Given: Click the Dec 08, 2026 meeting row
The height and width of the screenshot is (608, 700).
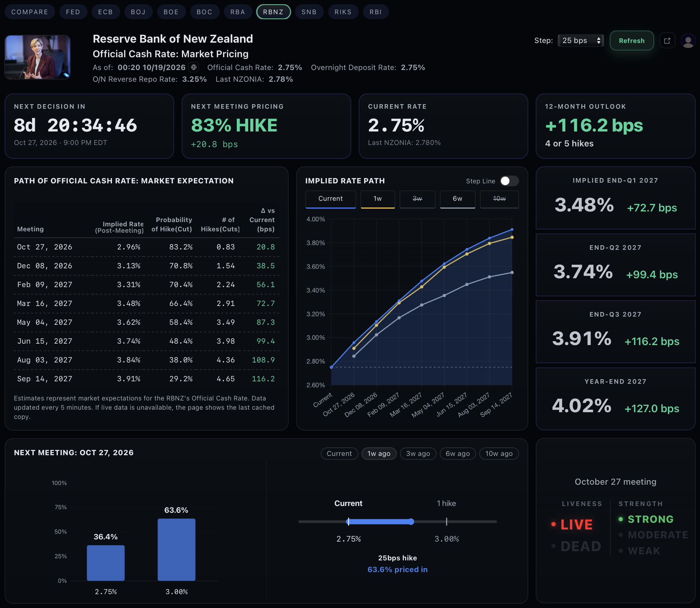Looking at the screenshot, I should 146,266.
